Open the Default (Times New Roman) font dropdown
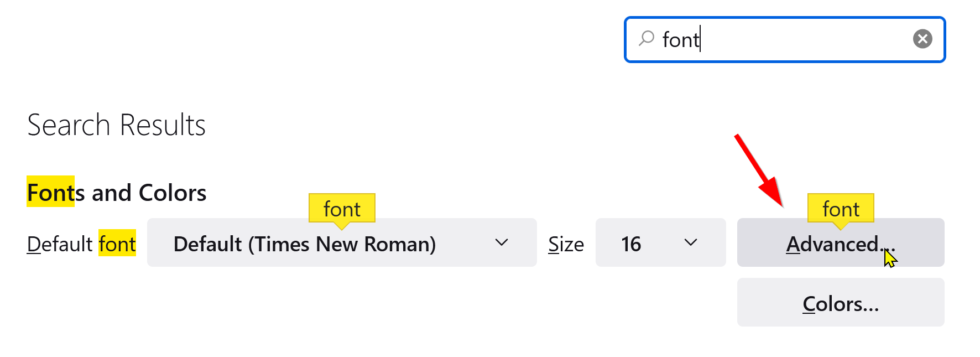980x357 pixels. click(x=341, y=243)
